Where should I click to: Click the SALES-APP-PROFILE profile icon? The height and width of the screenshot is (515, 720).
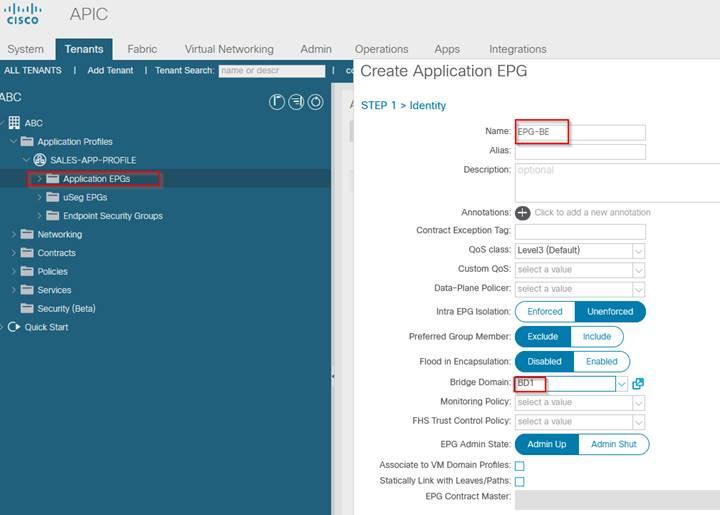tap(40, 160)
